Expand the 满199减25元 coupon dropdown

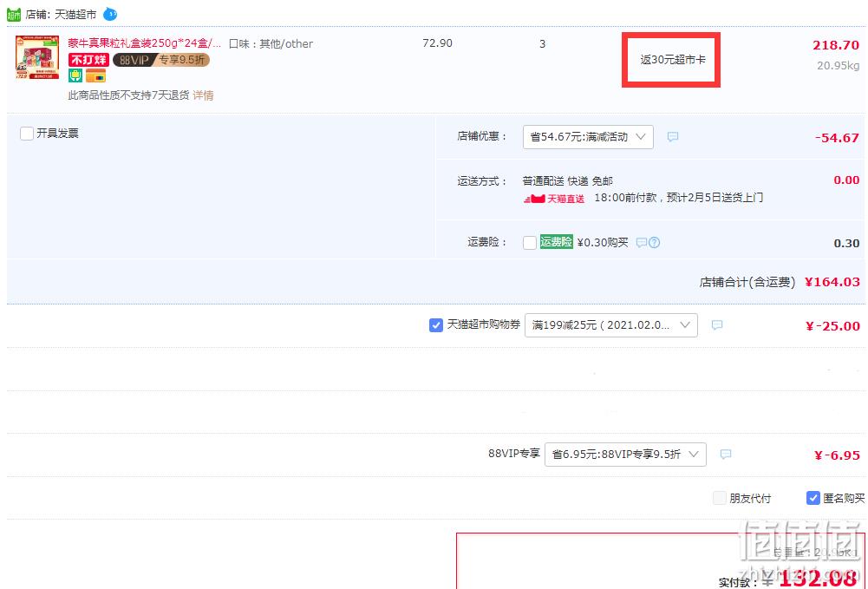coord(611,325)
